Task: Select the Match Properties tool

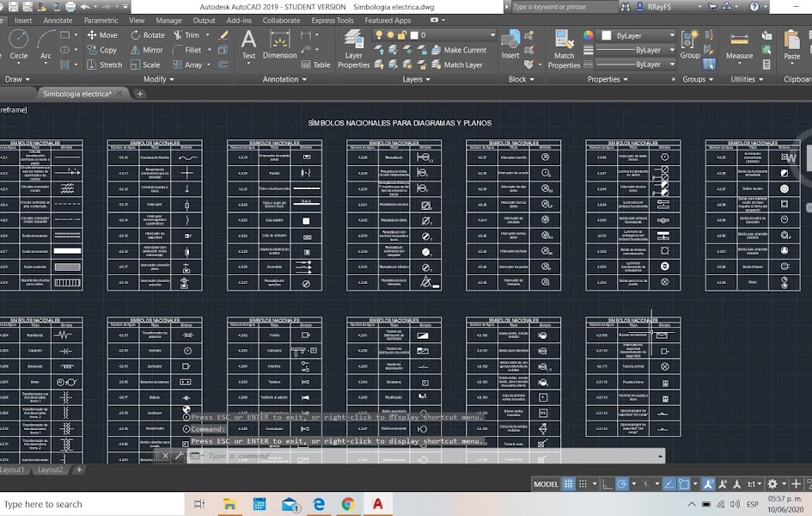Action: click(565, 49)
